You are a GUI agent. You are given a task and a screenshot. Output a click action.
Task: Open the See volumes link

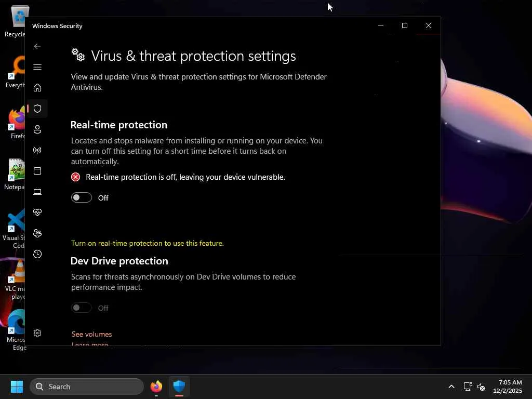[91, 334]
